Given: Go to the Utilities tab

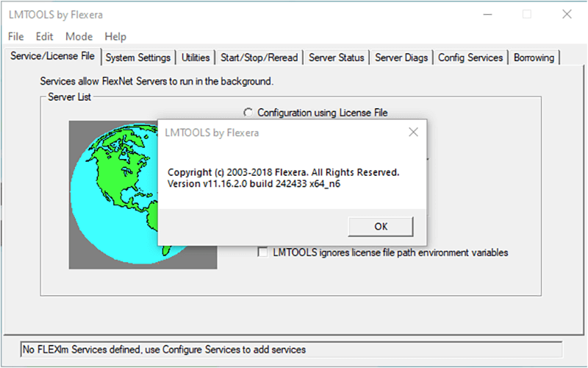Looking at the screenshot, I should (x=196, y=57).
